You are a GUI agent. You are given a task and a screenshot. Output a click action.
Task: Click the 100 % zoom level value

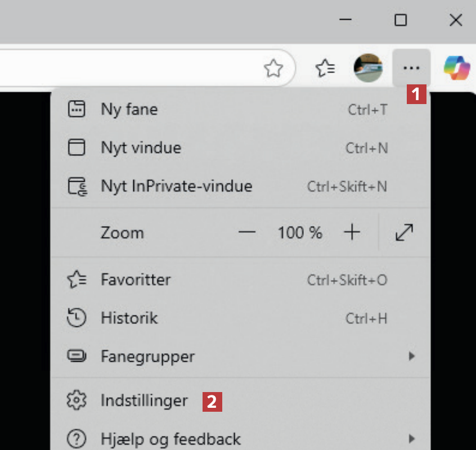tap(300, 233)
